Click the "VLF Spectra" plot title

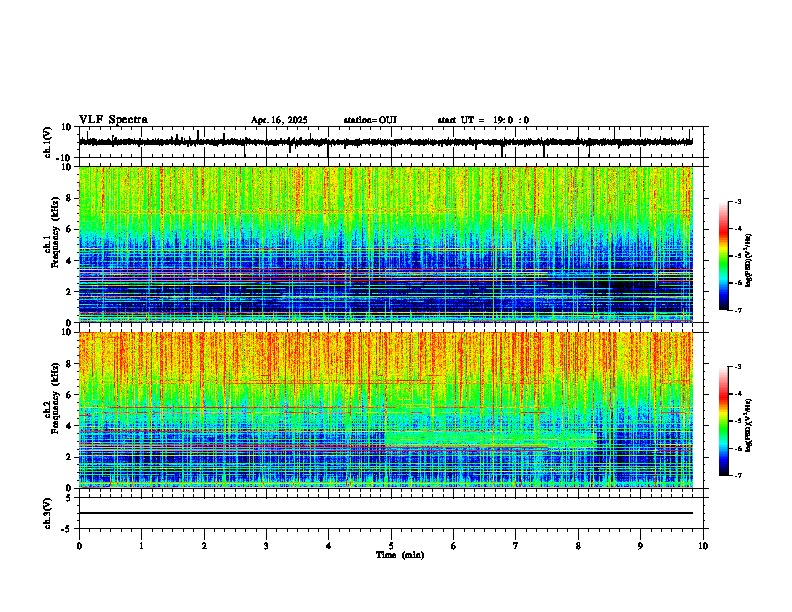click(113, 120)
